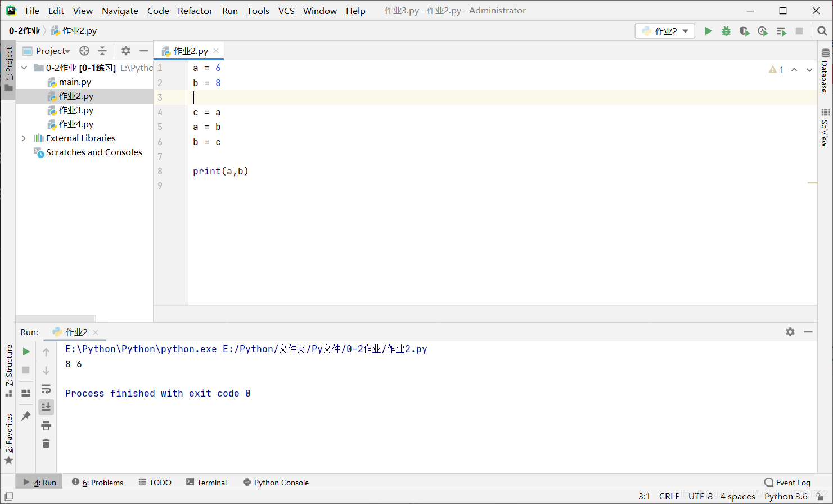Close the 作业2.py editor tab
This screenshot has width=833, height=504.
click(216, 51)
